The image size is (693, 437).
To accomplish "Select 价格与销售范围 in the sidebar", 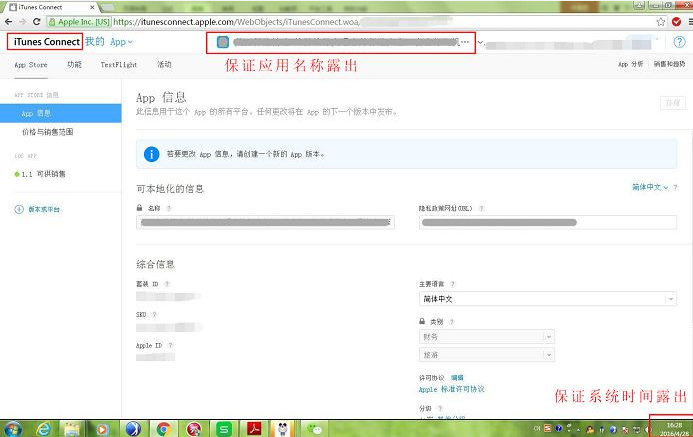I will 47,132.
